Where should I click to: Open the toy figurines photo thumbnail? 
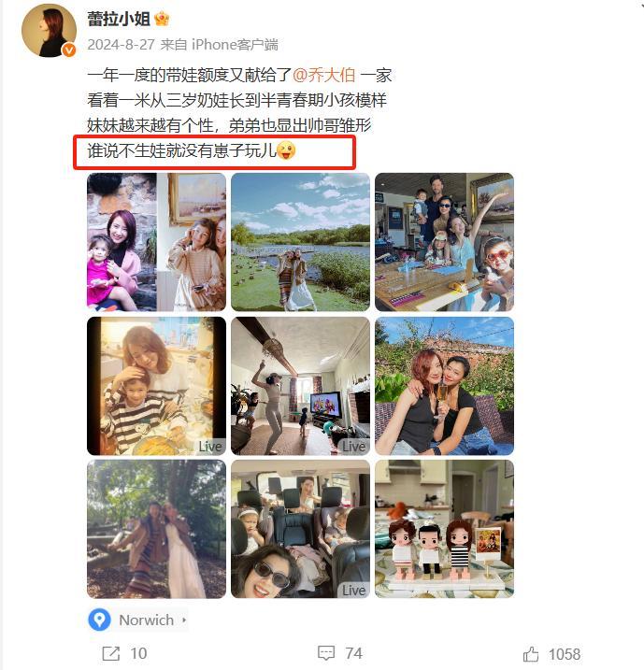[444, 529]
